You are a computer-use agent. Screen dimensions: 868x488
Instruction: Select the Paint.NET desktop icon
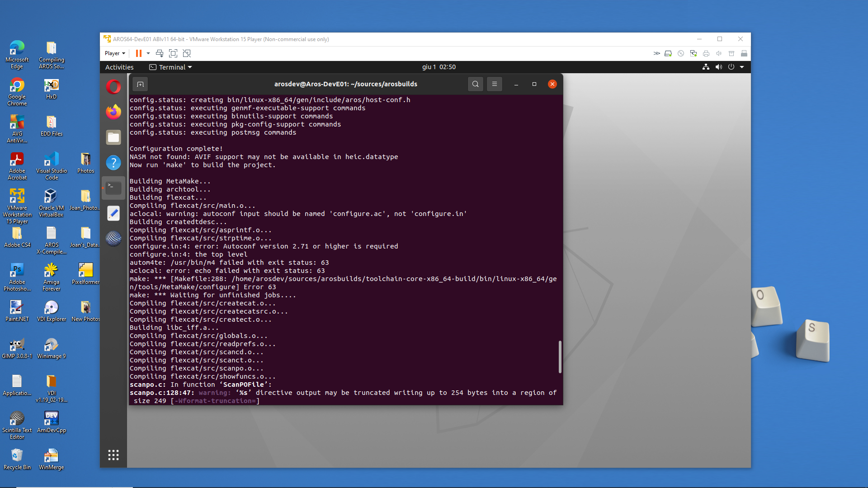pyautogui.click(x=17, y=311)
